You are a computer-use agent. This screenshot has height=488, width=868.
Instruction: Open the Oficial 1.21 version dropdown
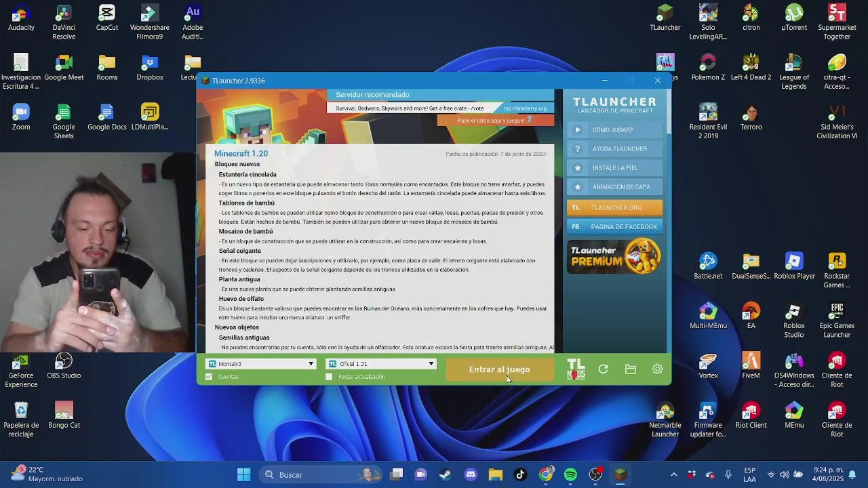click(x=380, y=364)
